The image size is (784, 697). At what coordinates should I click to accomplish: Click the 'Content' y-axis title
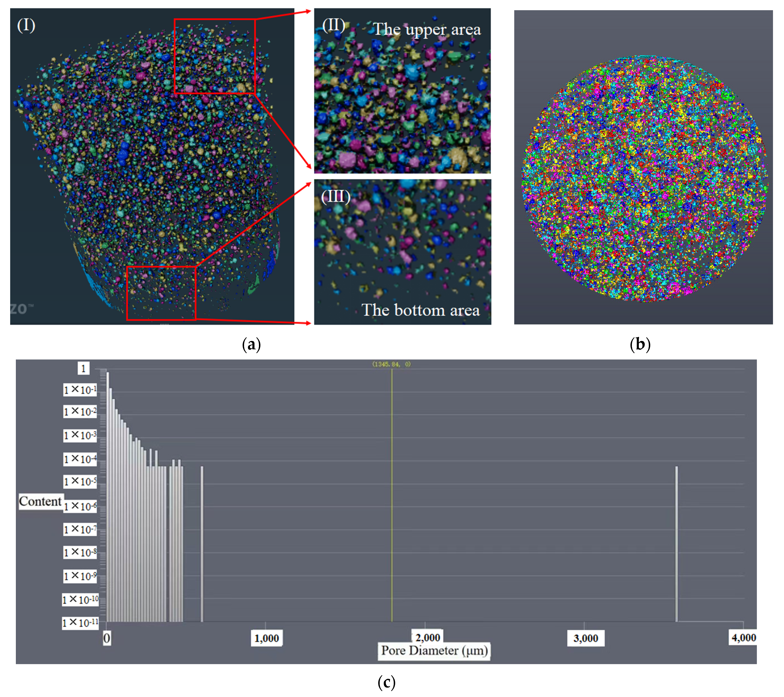40,501
